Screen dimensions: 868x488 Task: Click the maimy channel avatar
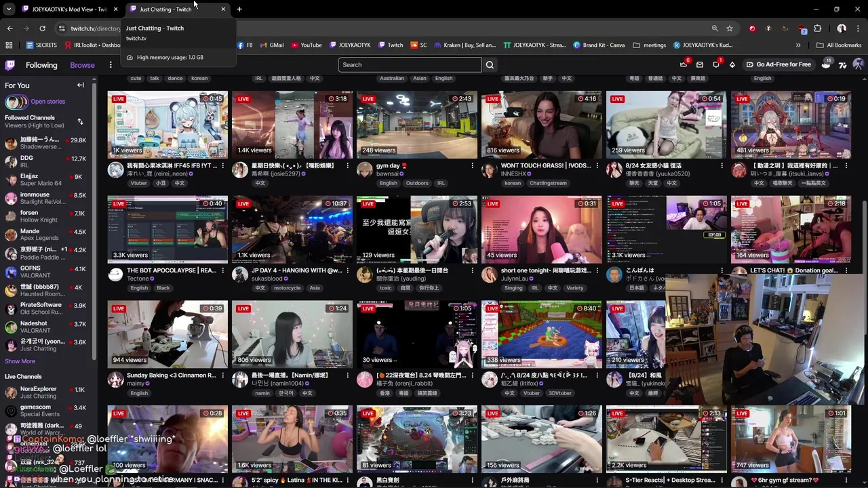pyautogui.click(x=115, y=380)
